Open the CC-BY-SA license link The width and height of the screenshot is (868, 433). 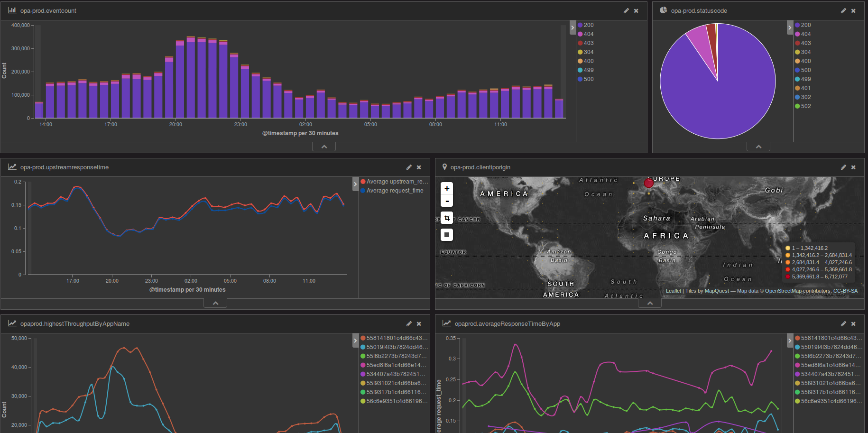(x=845, y=291)
